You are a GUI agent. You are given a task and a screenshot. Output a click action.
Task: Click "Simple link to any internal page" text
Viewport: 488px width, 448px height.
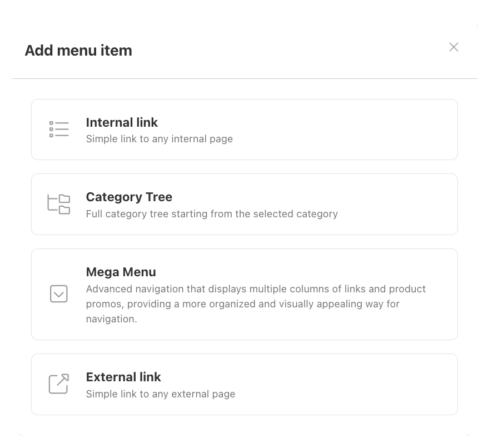point(160,139)
